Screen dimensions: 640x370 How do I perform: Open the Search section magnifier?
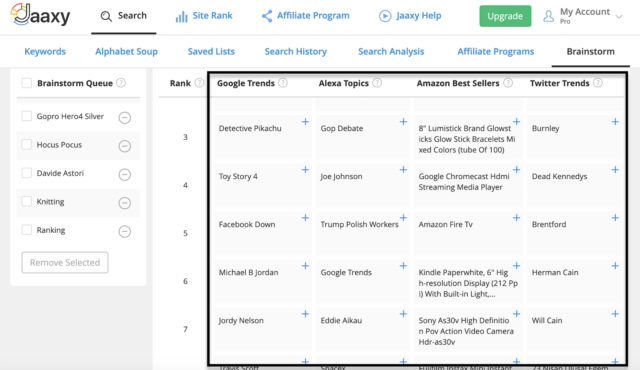click(106, 16)
